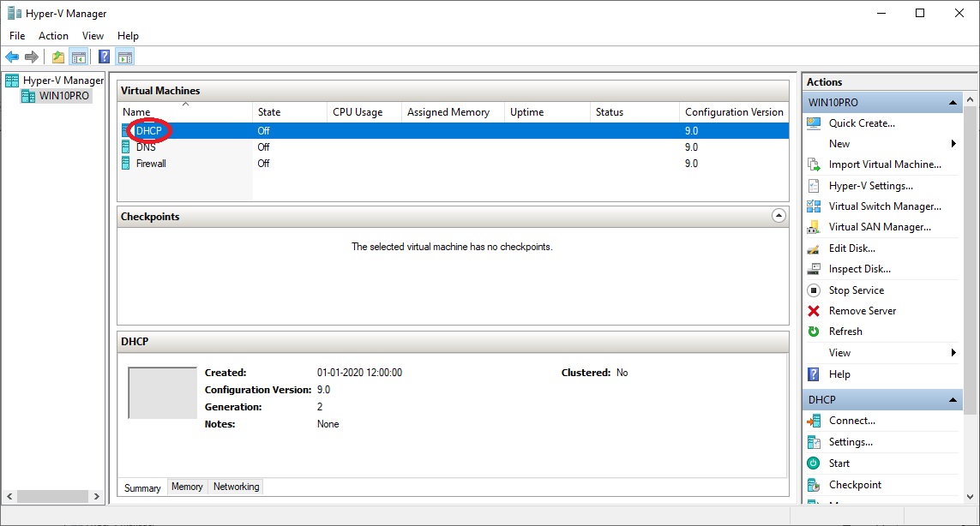The image size is (980, 526).
Task: Click Import Virtual Machine... action
Action: [885, 164]
